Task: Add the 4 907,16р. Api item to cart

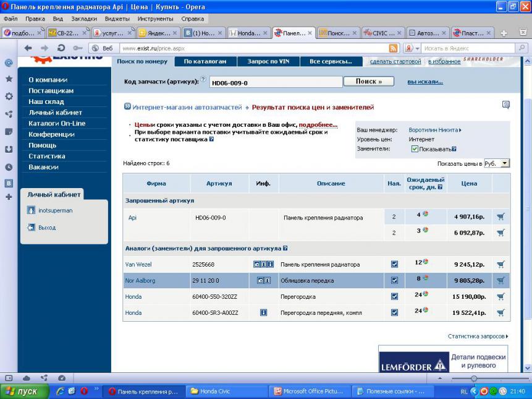Action: [500, 217]
